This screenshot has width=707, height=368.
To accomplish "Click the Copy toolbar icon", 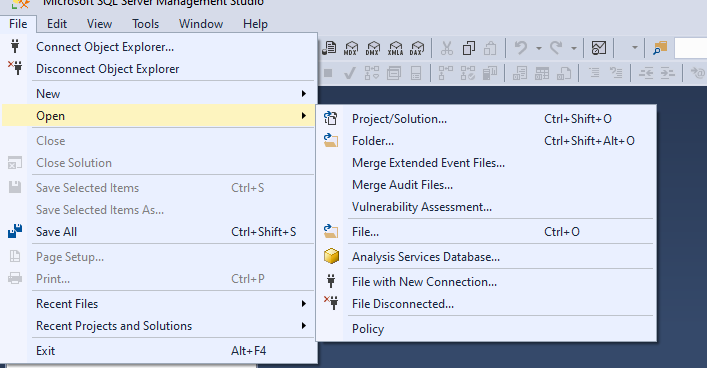I will click(x=468, y=48).
